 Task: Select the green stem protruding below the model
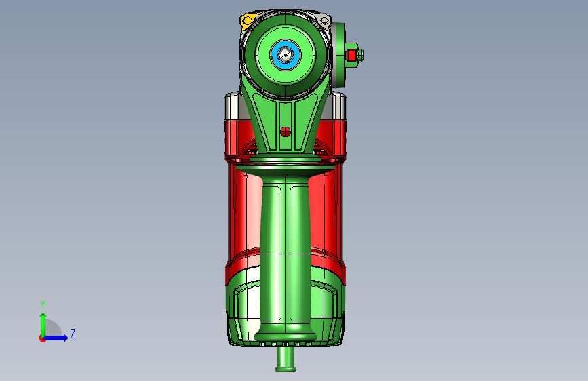[286, 359]
